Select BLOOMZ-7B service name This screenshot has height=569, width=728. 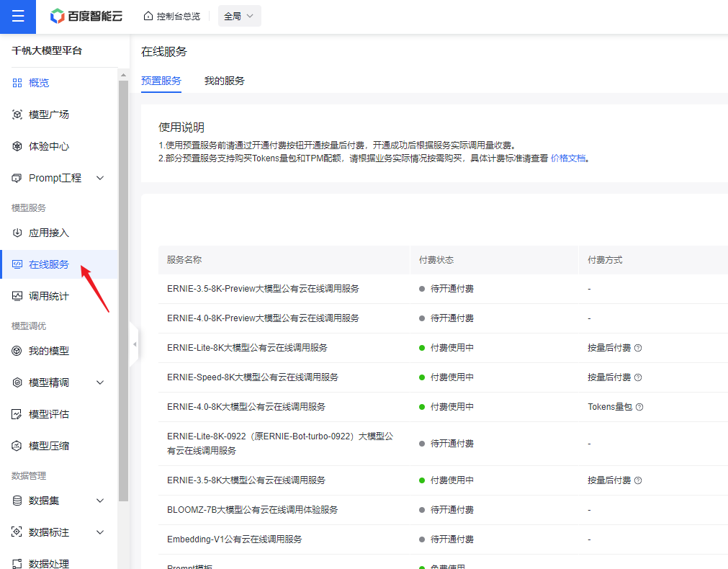pos(252,509)
